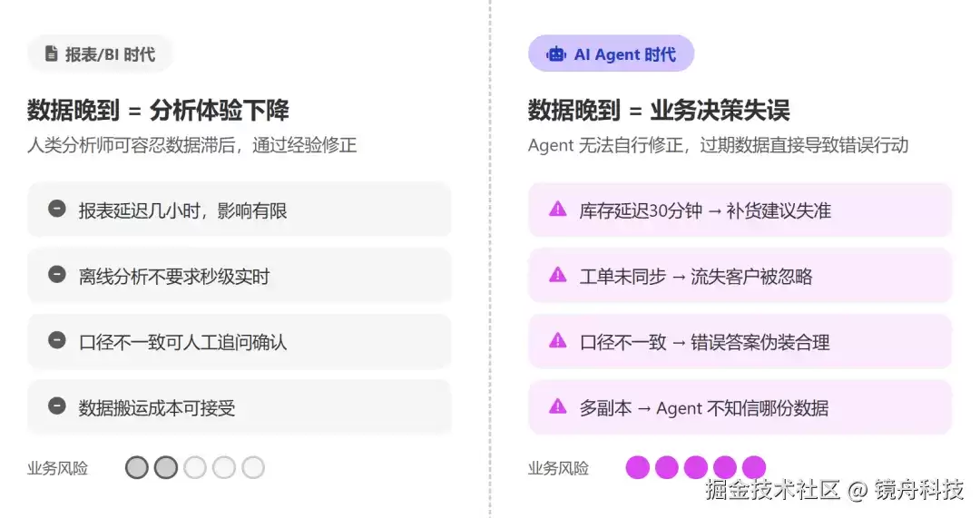This screenshot has height=518, width=980.
Task: Select the AI Agent 时代 badge
Action: [612, 54]
